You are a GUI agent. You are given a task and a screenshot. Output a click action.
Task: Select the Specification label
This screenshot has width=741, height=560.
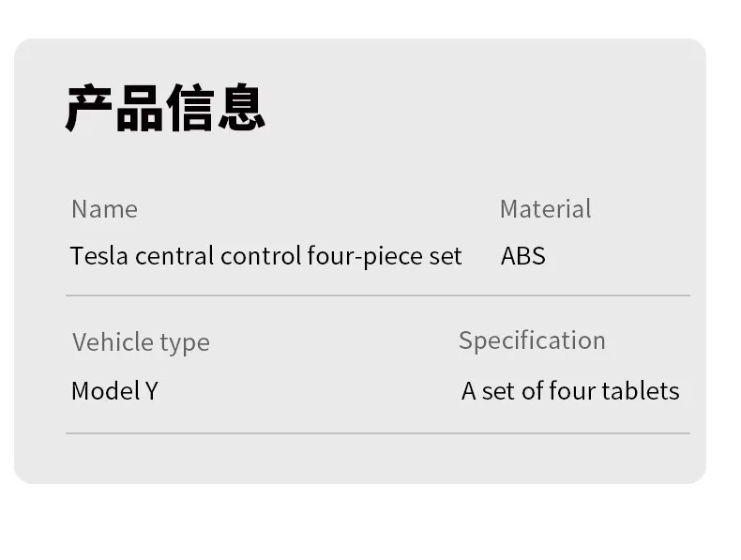[532, 341]
